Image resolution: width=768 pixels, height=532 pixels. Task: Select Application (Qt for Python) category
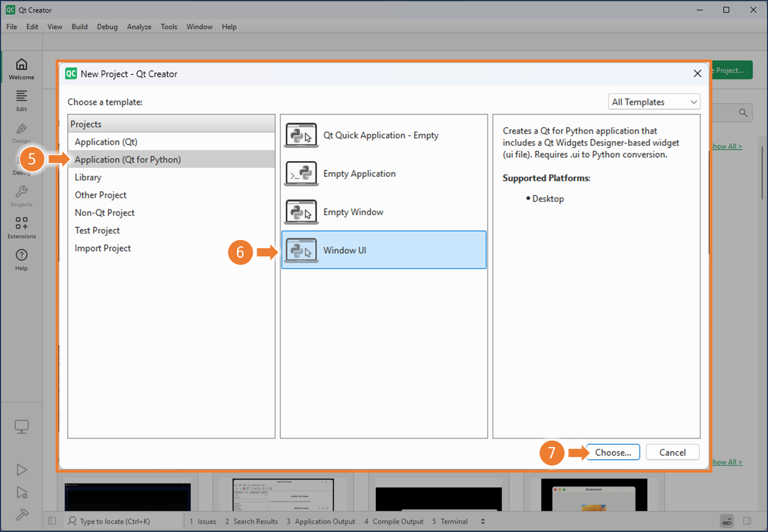coord(171,160)
